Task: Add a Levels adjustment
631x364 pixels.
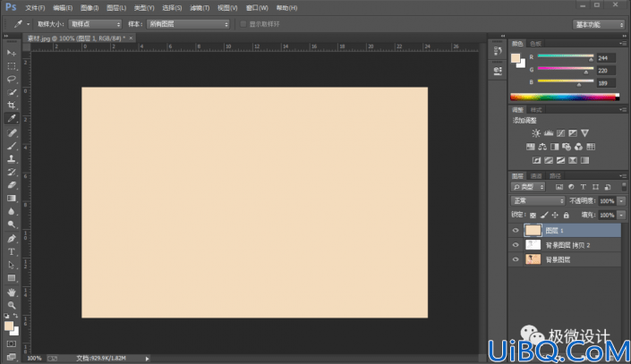Action: 549,133
